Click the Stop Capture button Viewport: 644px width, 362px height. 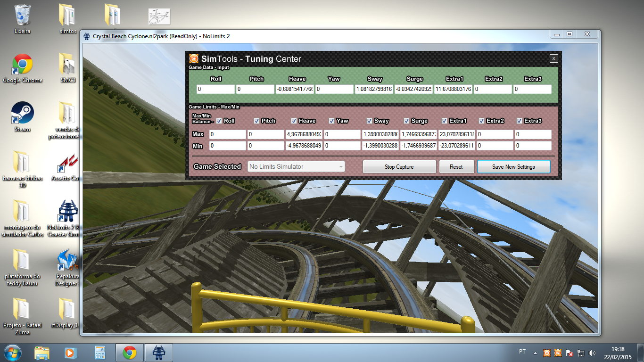pyautogui.click(x=399, y=166)
